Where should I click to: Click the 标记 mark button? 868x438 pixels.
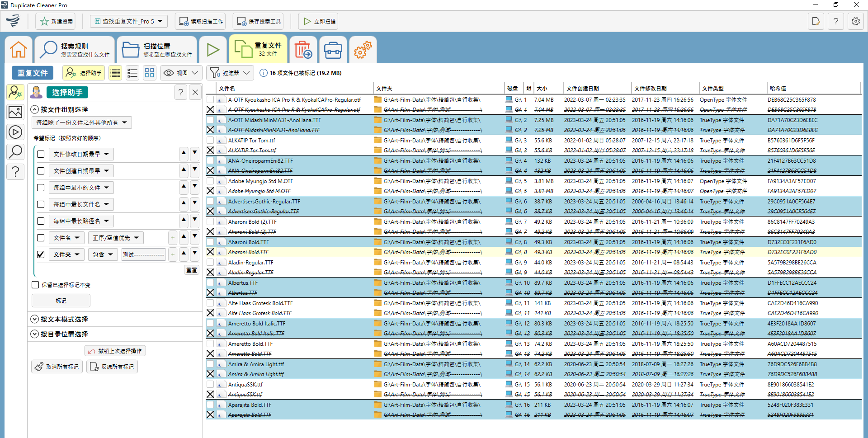click(x=61, y=301)
